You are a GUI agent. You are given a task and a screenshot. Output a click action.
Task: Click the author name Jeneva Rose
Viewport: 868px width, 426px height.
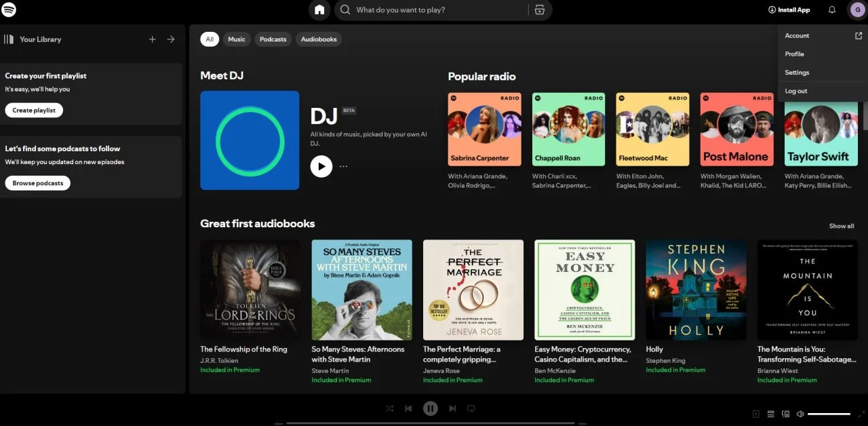[x=441, y=370]
